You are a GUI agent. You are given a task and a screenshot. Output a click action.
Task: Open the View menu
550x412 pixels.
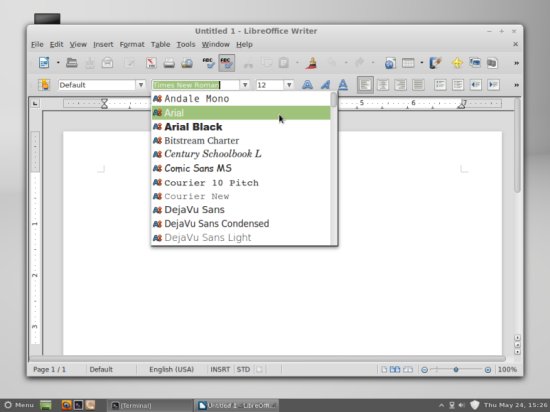click(78, 45)
